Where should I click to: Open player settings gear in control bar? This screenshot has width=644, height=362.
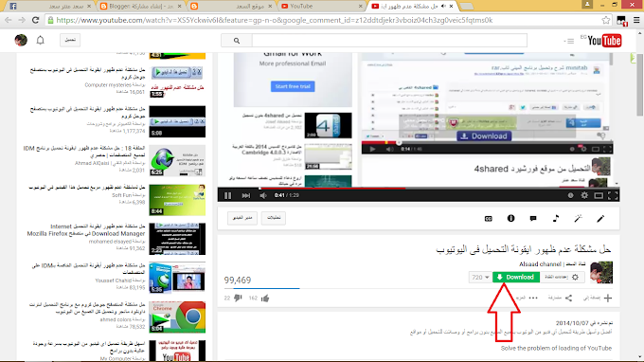click(x=584, y=195)
